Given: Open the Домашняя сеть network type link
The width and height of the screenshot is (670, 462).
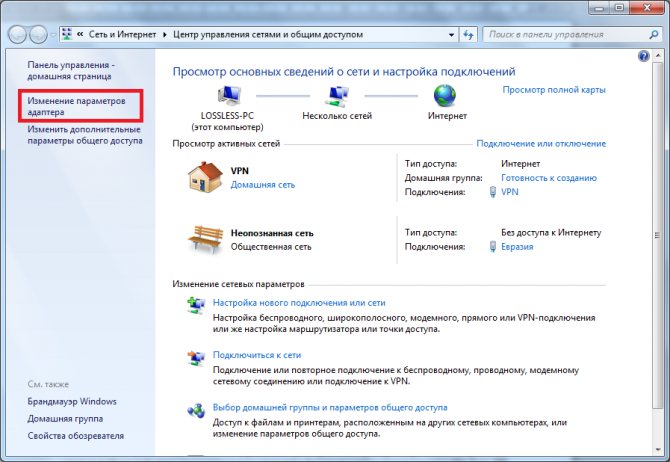Looking at the screenshot, I should (263, 185).
